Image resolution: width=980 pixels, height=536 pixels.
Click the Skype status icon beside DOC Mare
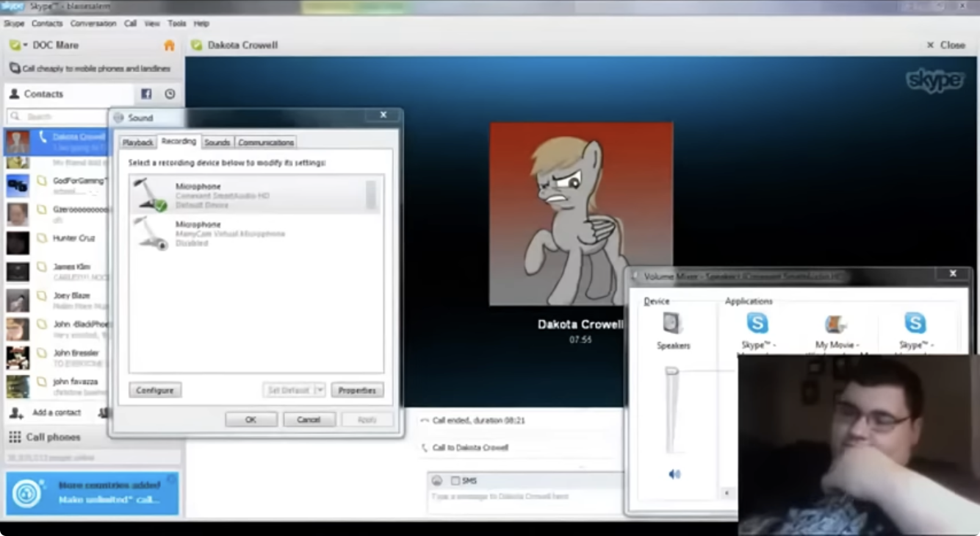(x=14, y=46)
